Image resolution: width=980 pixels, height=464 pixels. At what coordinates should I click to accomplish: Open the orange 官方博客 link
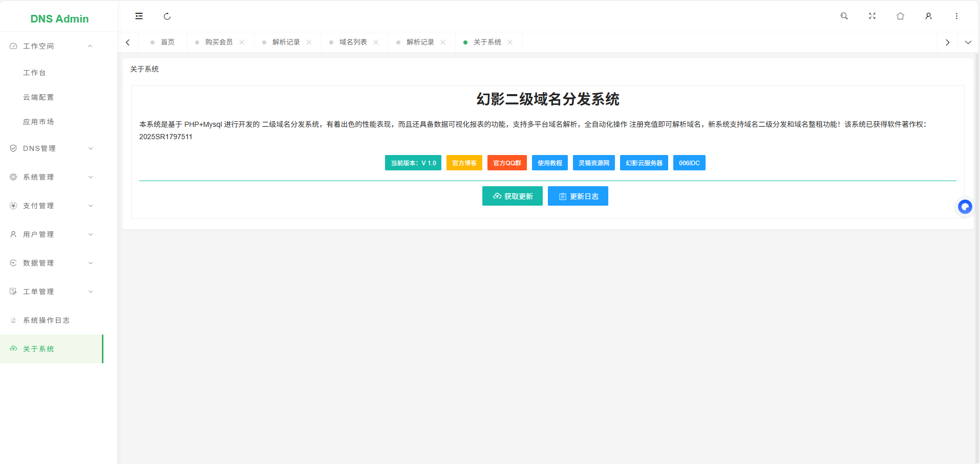(x=464, y=163)
